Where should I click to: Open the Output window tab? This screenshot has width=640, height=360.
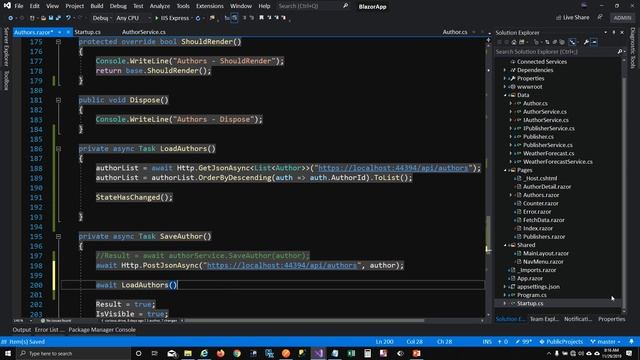pos(22,330)
